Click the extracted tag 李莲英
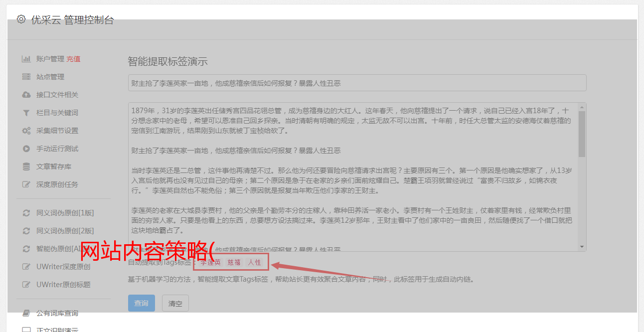Screen dimensions: 644x332 click(x=210, y=262)
